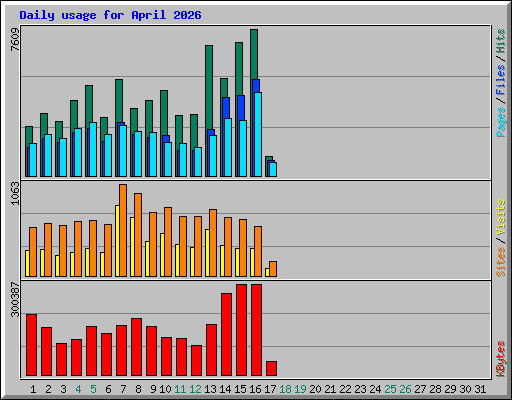
Task: Click the 'Daily usage for April 2026' title
Action: point(110,15)
